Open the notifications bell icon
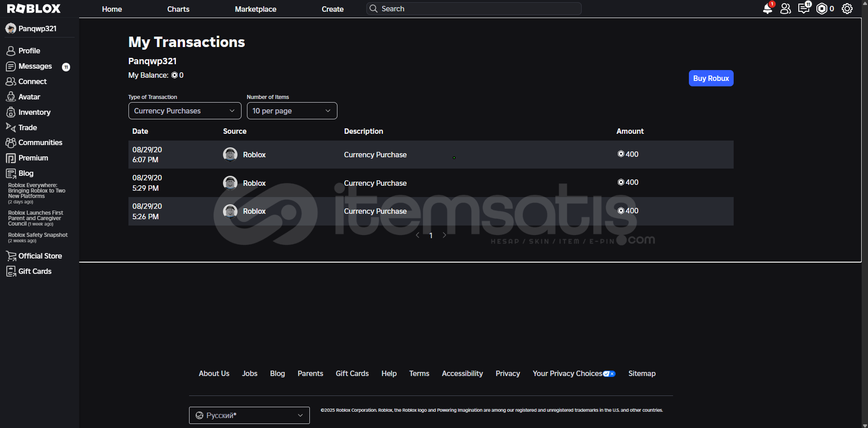The image size is (868, 428). click(x=767, y=9)
